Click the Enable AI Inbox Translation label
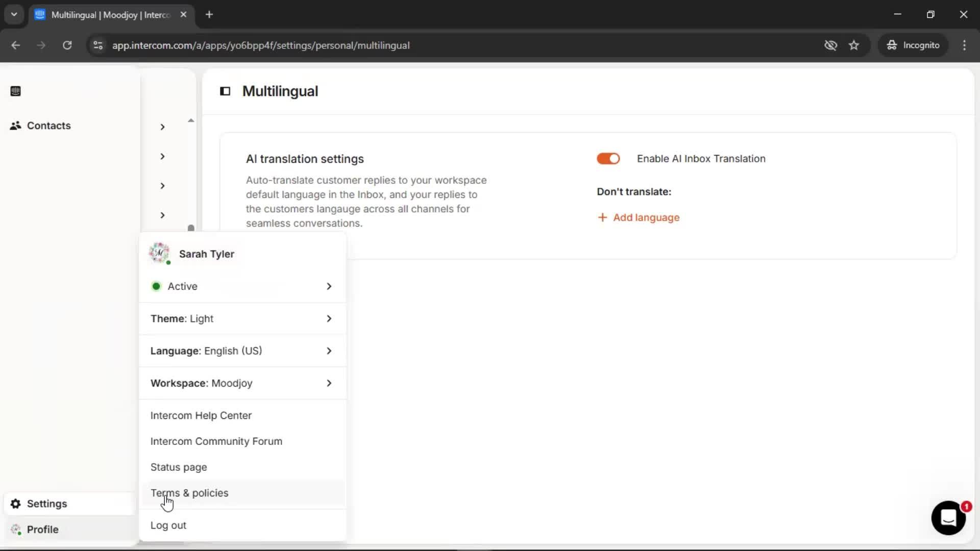This screenshot has width=980, height=551. [x=701, y=159]
